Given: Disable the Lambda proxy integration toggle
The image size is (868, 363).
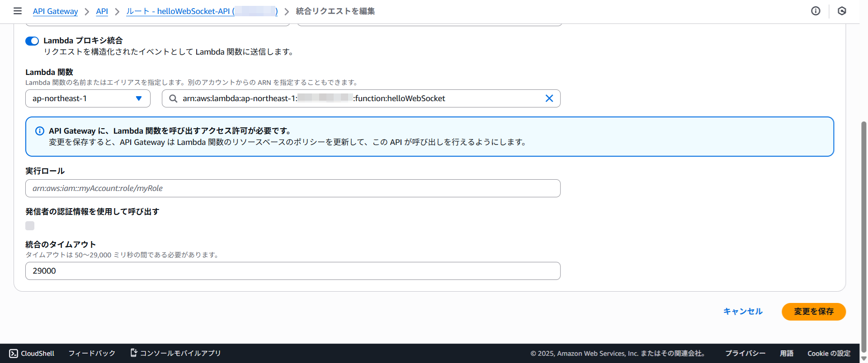Looking at the screenshot, I should tap(32, 41).
